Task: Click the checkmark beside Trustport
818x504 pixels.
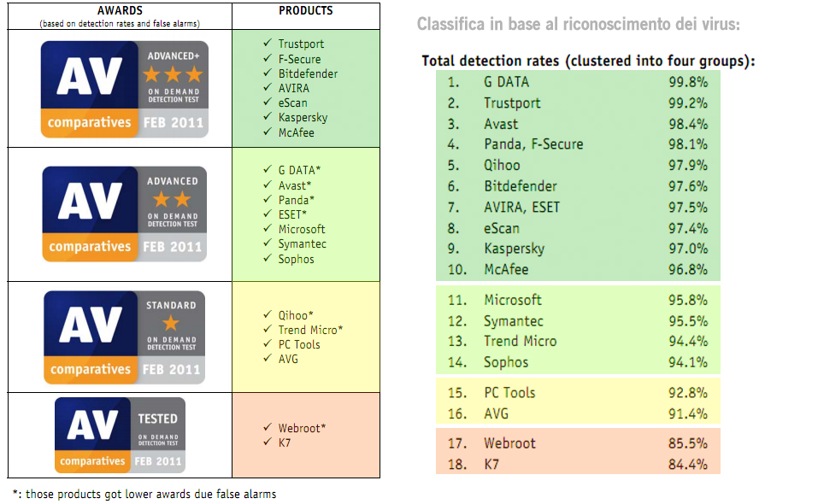Action: click(x=268, y=44)
